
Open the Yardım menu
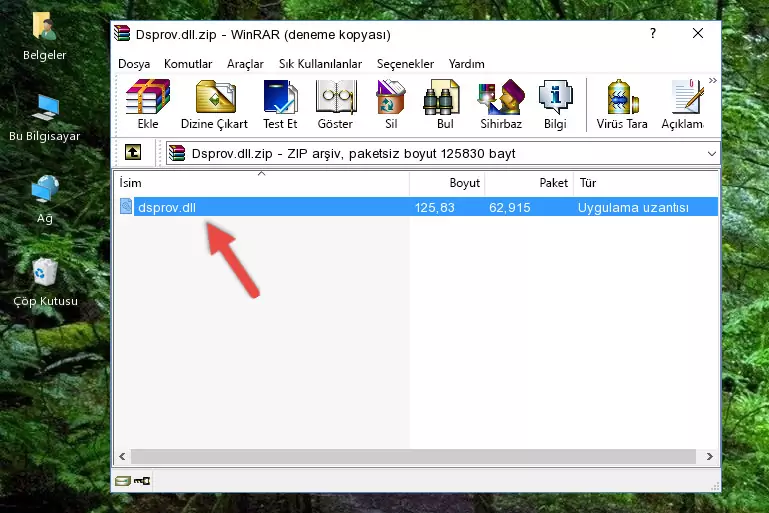pyautogui.click(x=466, y=64)
